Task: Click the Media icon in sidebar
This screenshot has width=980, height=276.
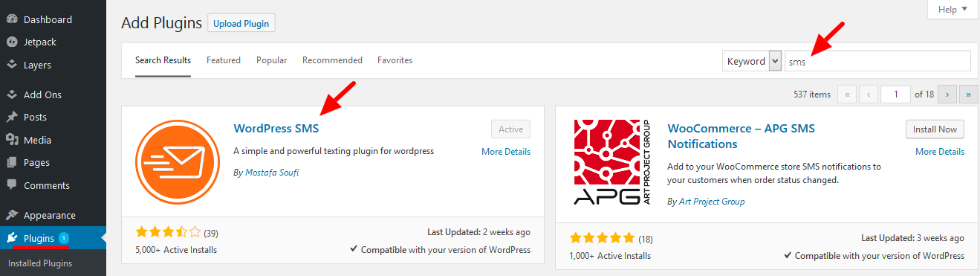Action: [12, 140]
